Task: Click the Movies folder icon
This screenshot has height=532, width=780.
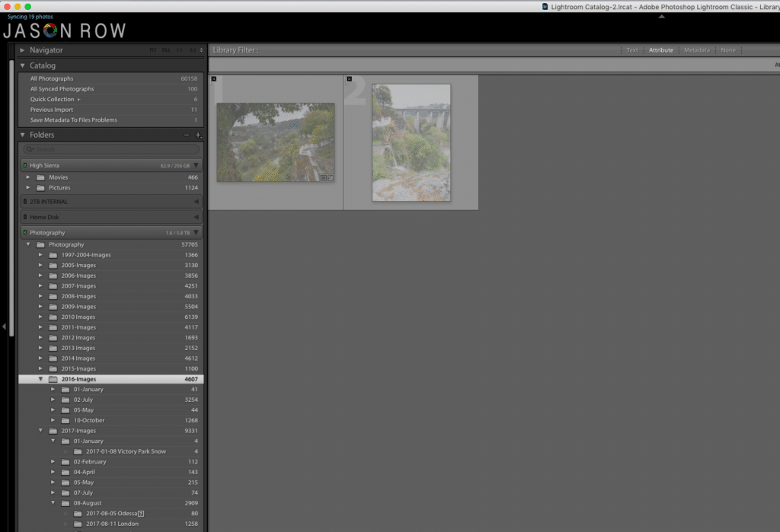Action: [x=41, y=177]
